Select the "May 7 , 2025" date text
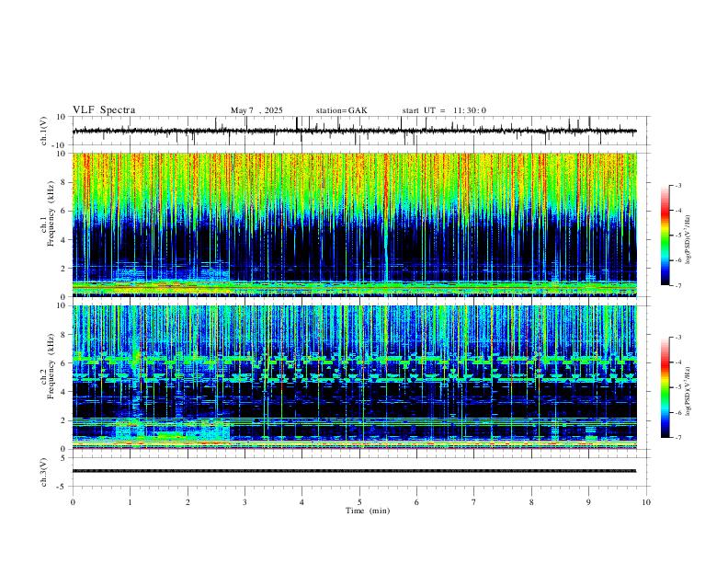The height and width of the screenshot is (563, 728). (x=256, y=110)
